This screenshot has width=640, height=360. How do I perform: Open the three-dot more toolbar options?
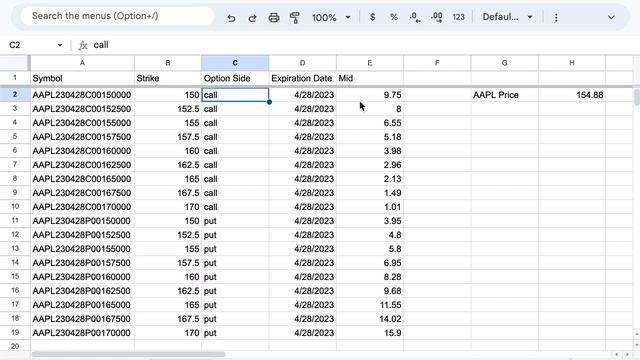pyautogui.click(x=556, y=18)
